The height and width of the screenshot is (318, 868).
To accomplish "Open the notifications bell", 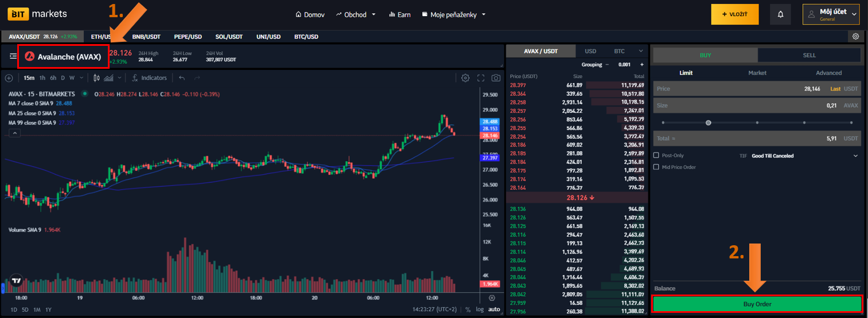I will point(780,14).
